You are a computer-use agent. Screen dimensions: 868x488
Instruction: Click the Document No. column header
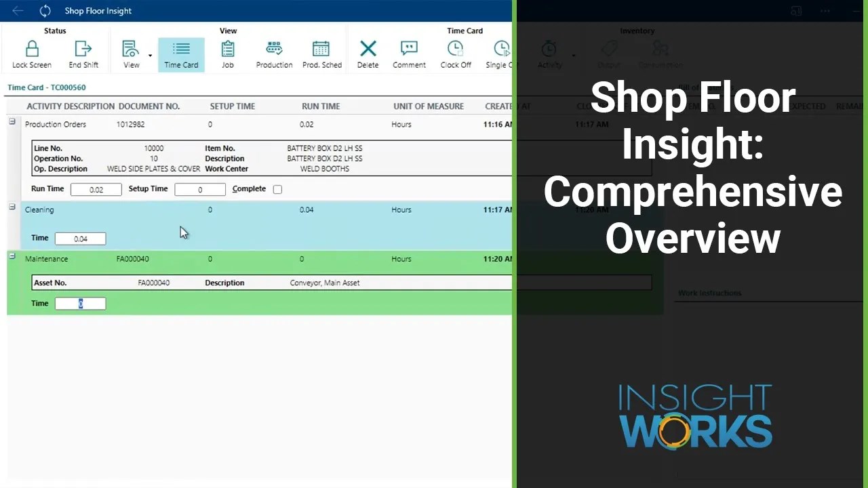click(x=149, y=106)
